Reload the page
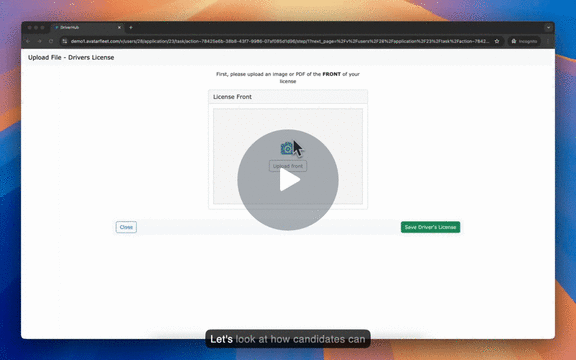The image size is (576, 360). tap(51, 41)
